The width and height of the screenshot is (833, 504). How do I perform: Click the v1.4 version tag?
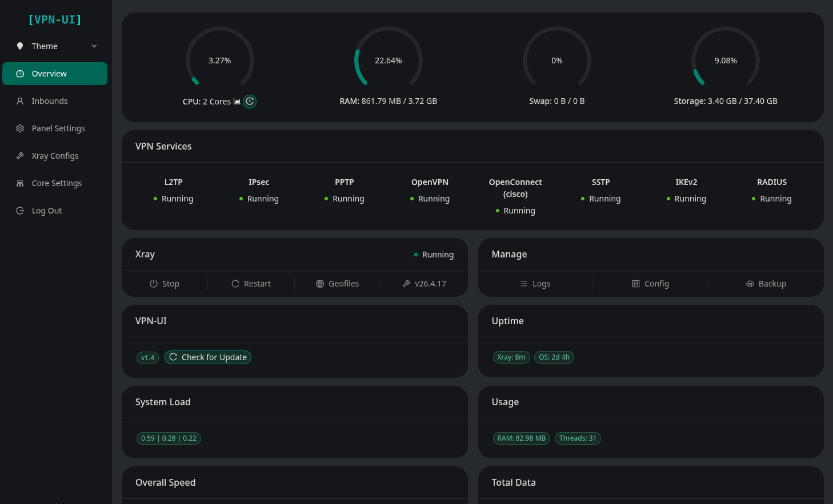(148, 358)
